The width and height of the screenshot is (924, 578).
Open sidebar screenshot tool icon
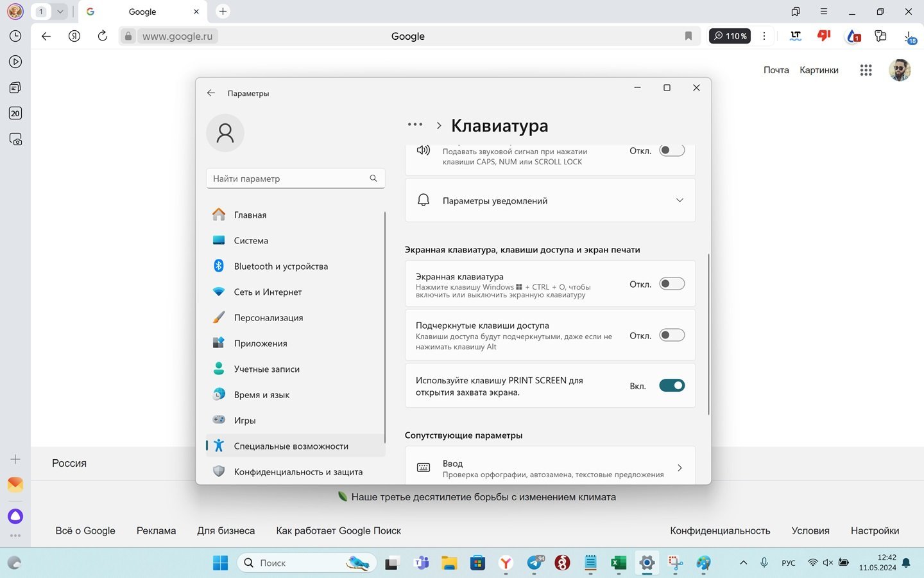pyautogui.click(x=15, y=139)
